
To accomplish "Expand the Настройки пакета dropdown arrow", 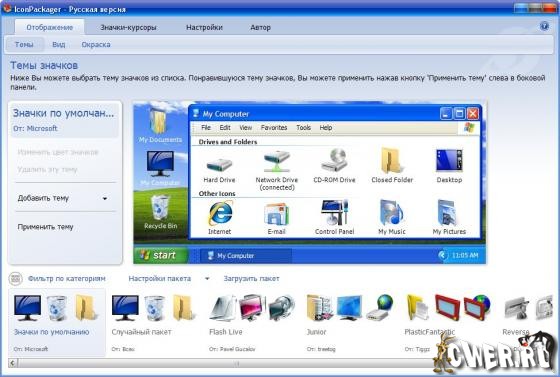I will click(207, 279).
